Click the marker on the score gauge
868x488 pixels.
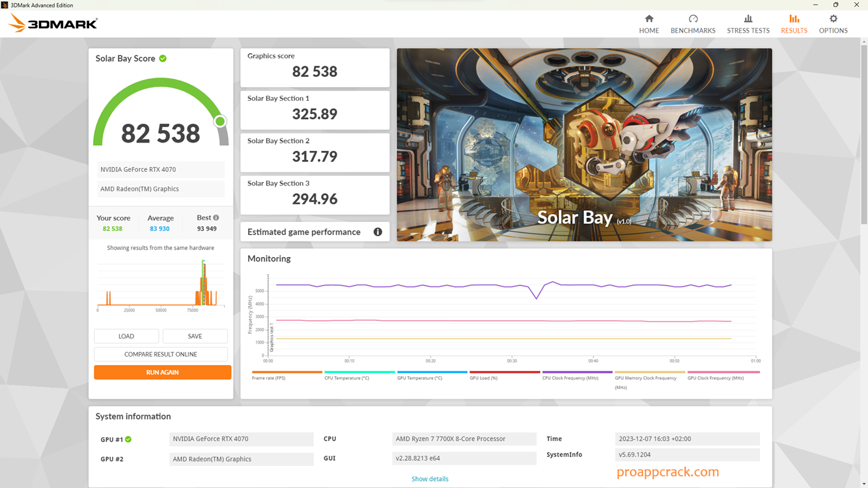(x=220, y=121)
